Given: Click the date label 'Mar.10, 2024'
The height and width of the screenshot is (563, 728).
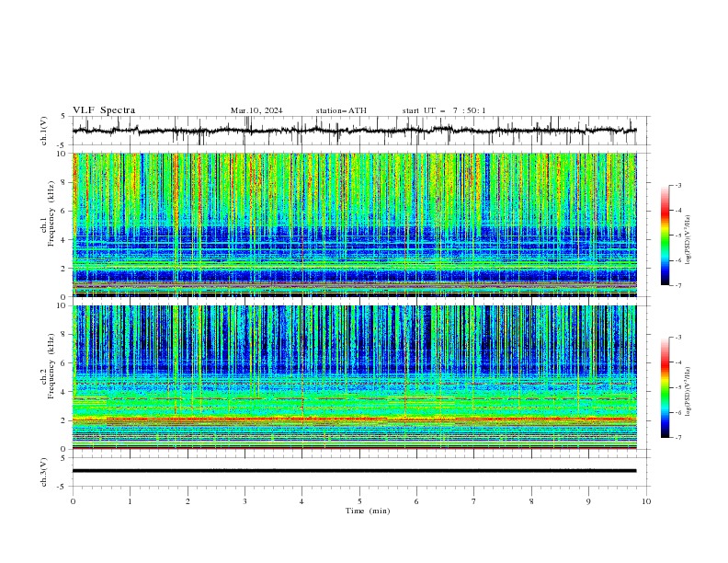Looking at the screenshot, I should click(256, 110).
